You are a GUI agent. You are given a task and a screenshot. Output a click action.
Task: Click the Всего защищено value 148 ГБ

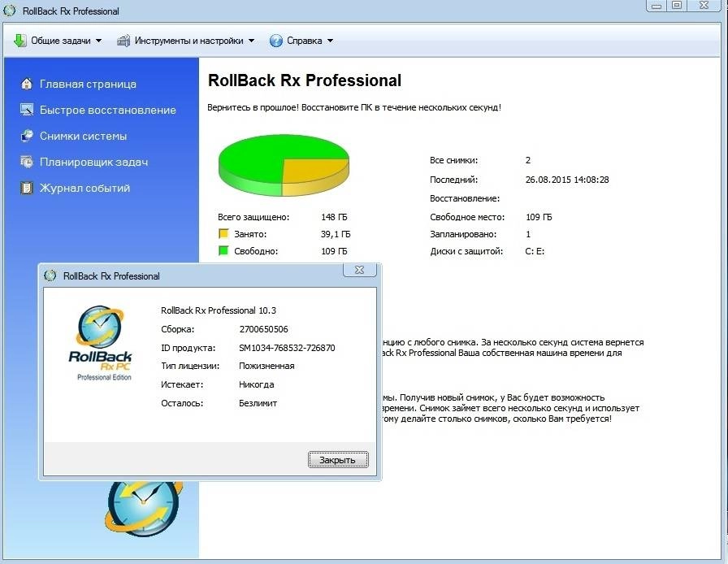pyautogui.click(x=334, y=217)
